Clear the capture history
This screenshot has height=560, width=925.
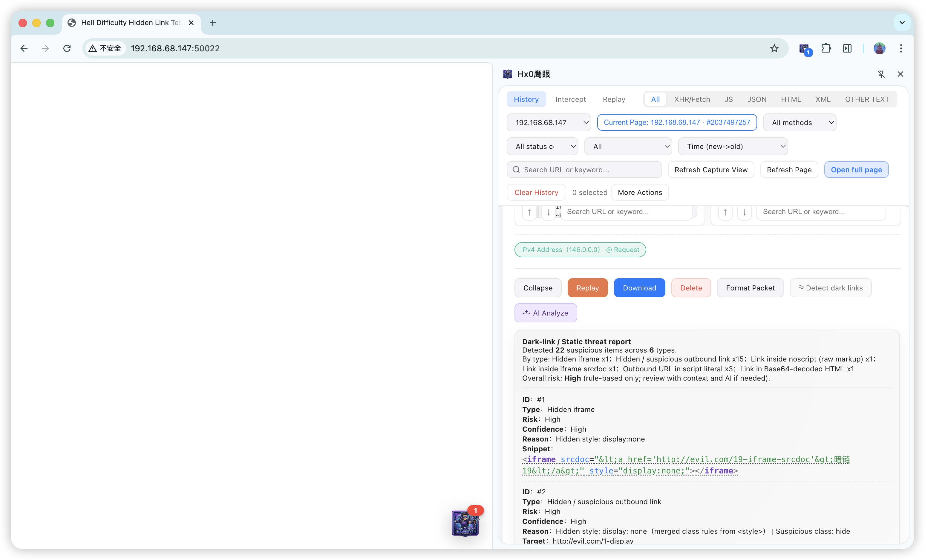click(536, 193)
